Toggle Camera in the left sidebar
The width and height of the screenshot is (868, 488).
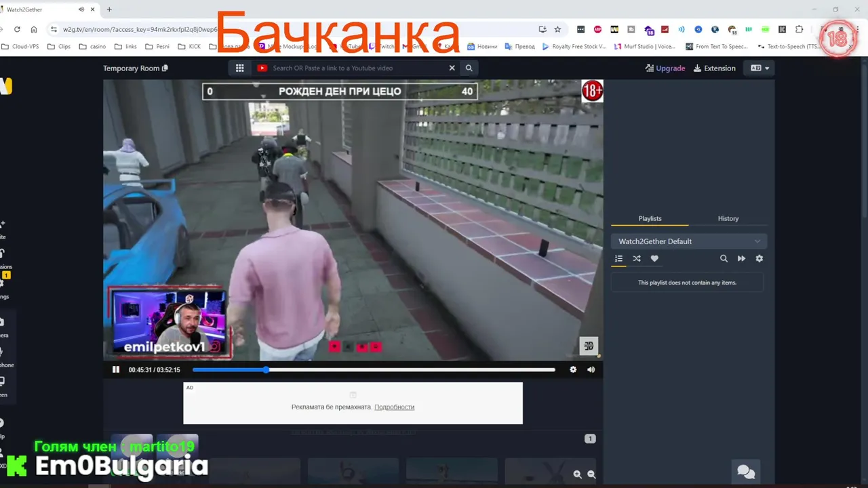[x=3, y=327]
